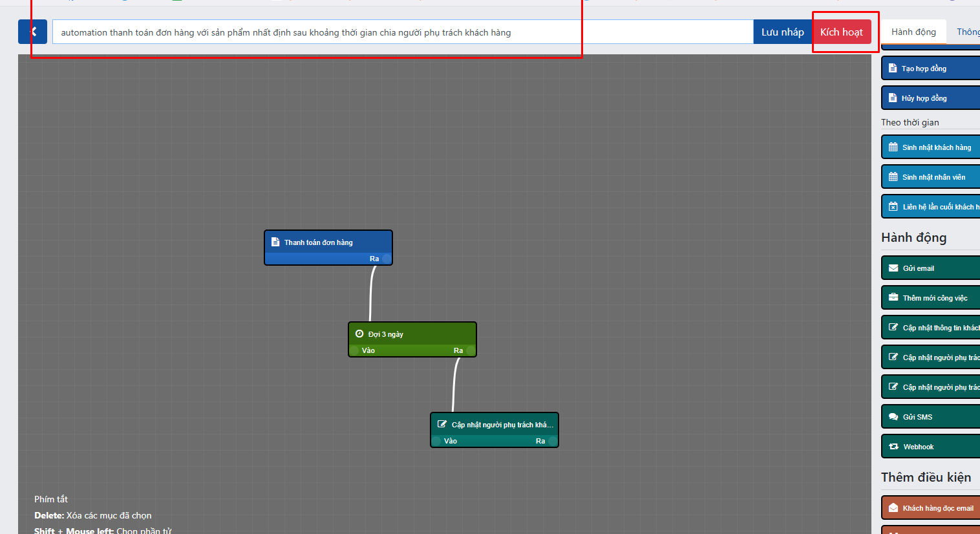
Task: Click the Vào port on Đợi 3 ngày node
Action: tap(354, 350)
